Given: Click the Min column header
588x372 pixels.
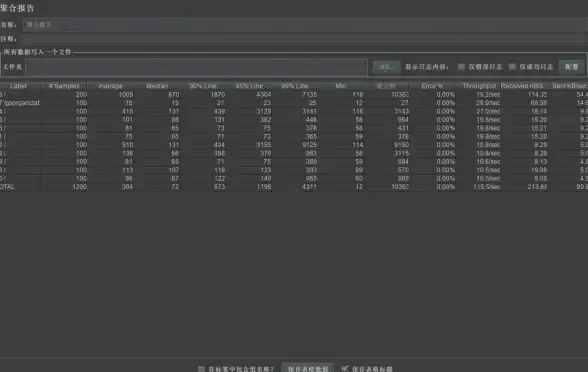Looking at the screenshot, I should point(341,86).
